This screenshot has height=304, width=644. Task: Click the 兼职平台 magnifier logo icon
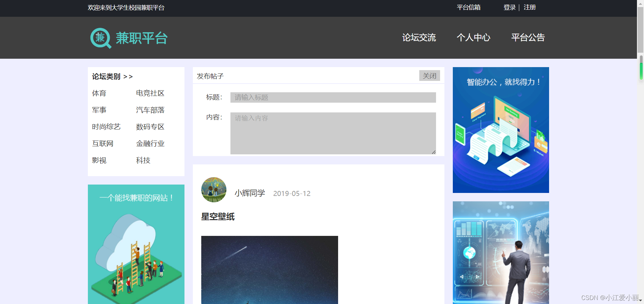click(x=101, y=38)
